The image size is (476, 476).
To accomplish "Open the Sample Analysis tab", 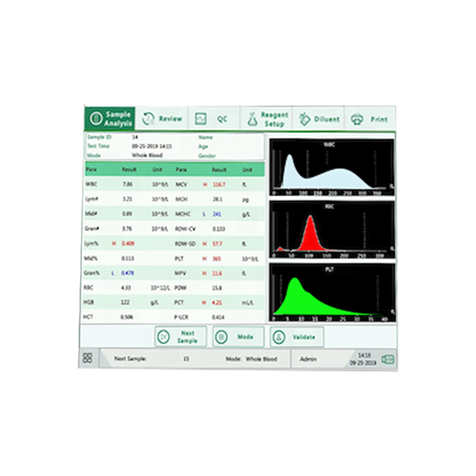I will click(110, 118).
